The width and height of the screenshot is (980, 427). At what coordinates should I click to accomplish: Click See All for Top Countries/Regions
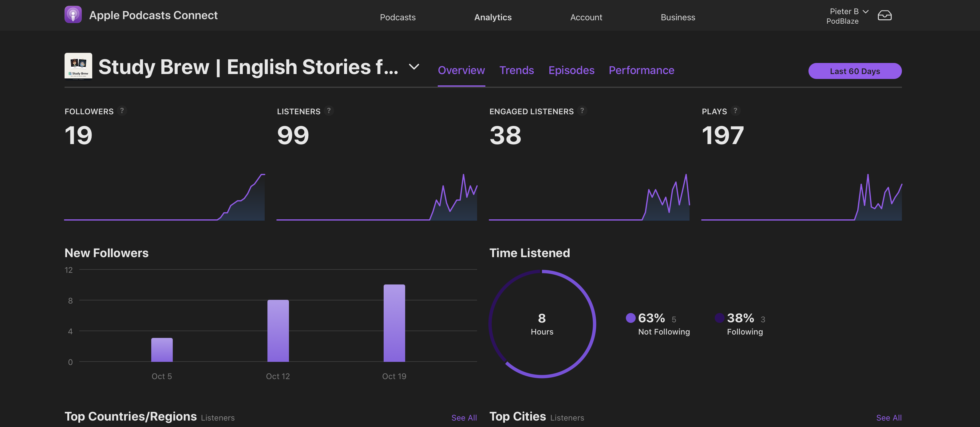(464, 417)
